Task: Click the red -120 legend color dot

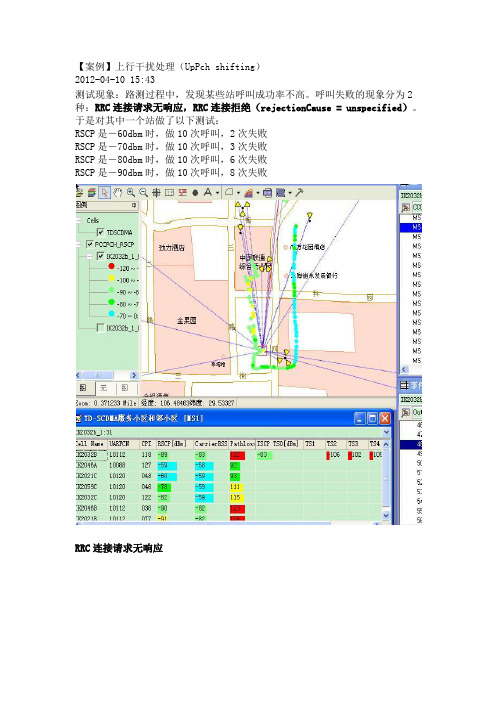Action: [x=111, y=266]
